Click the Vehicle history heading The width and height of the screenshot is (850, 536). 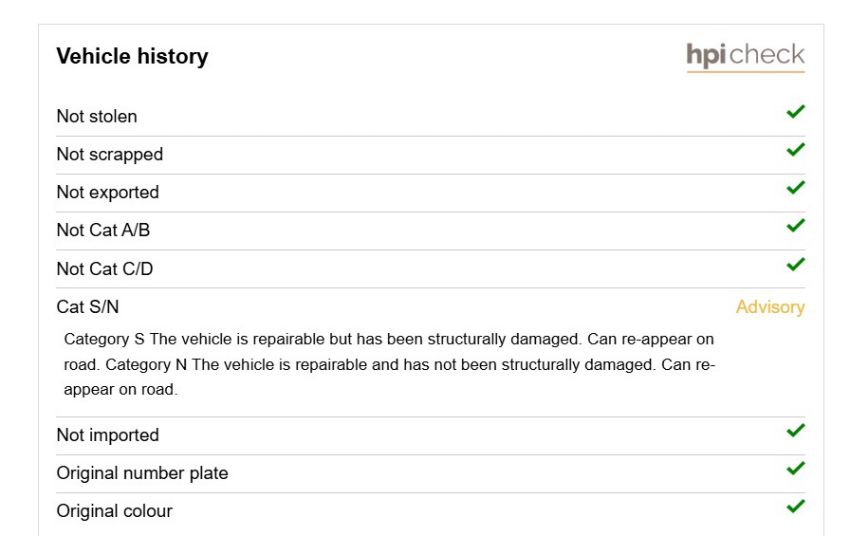132,56
